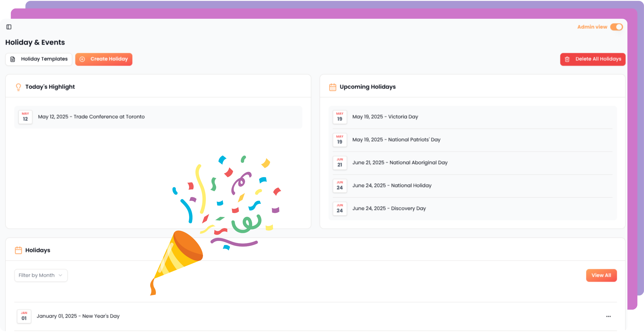
Task: Select 'June 24, 2025 - National Holiday'
Action: coord(392,186)
